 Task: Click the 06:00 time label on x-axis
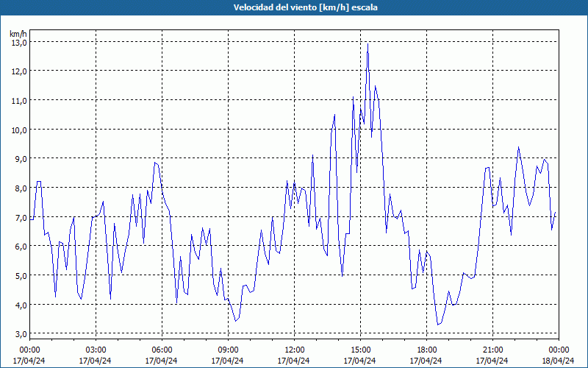(162, 350)
